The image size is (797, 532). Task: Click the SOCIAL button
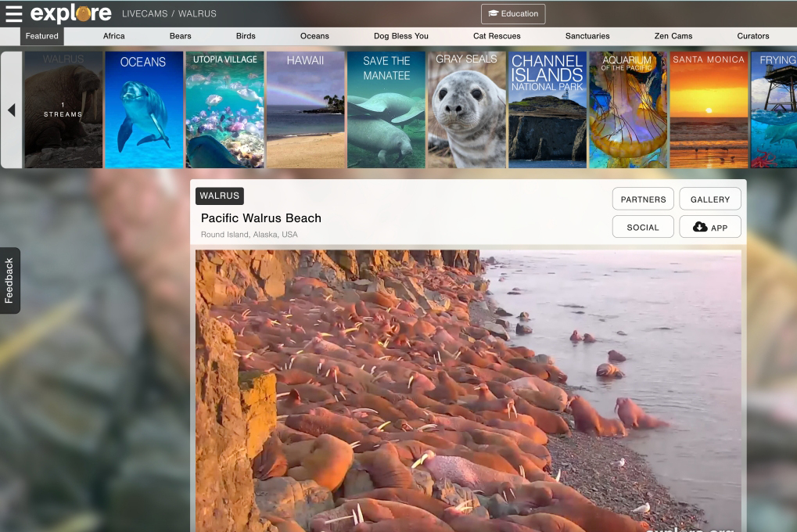point(643,227)
